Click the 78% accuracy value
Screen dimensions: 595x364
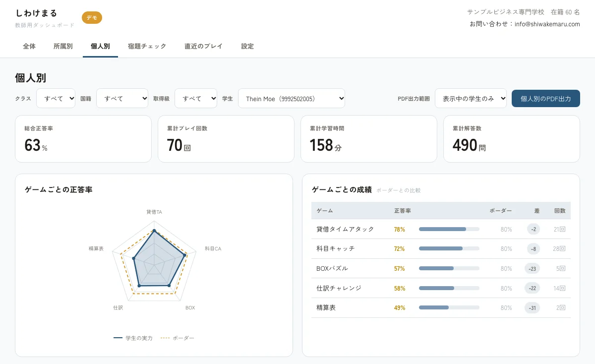pos(400,229)
